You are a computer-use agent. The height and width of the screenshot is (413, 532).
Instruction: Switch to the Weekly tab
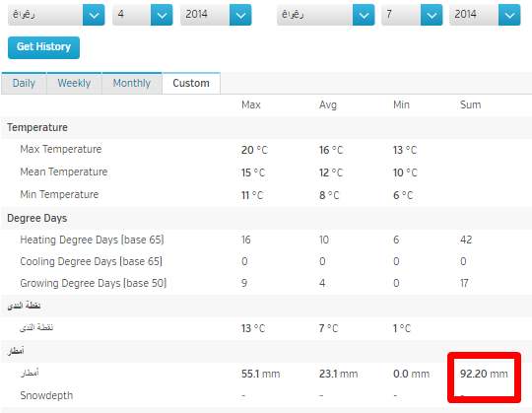click(74, 83)
